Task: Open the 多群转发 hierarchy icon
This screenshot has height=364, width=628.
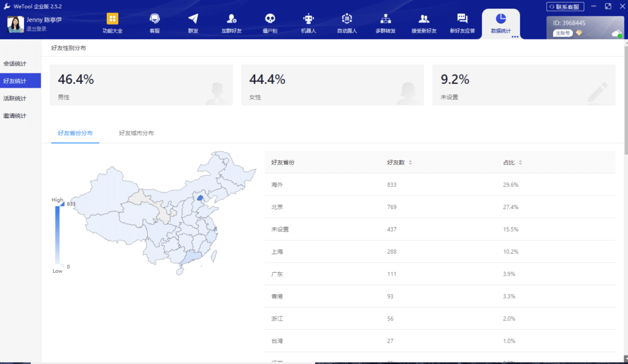Action: coord(385,19)
